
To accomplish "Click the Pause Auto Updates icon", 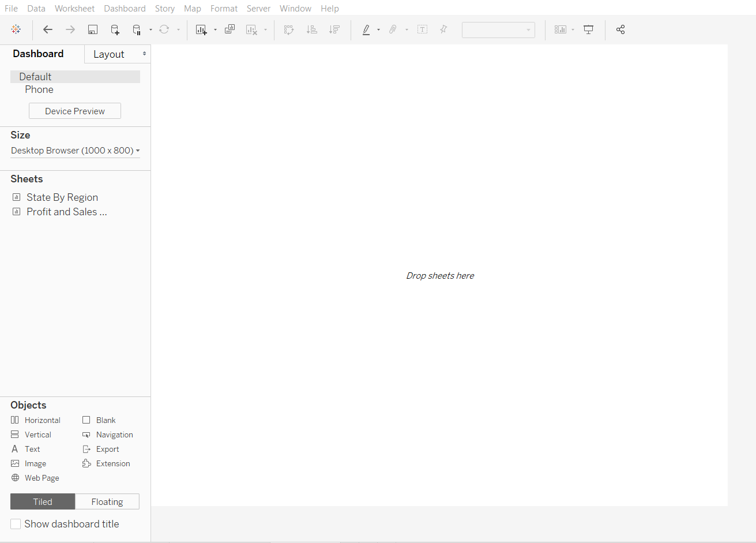I will pos(137,29).
